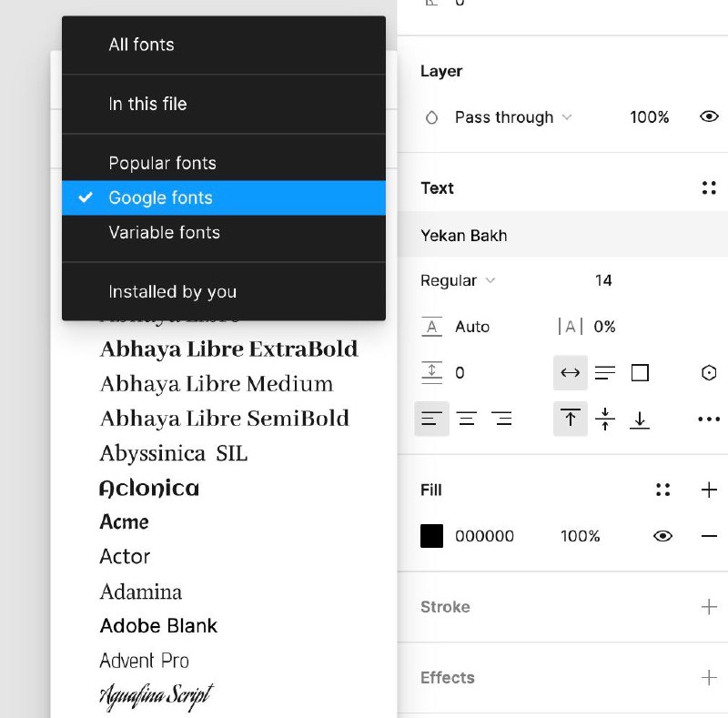Open Yekan Bakh font family picker
Screen dimensions: 728x718
tap(562, 235)
